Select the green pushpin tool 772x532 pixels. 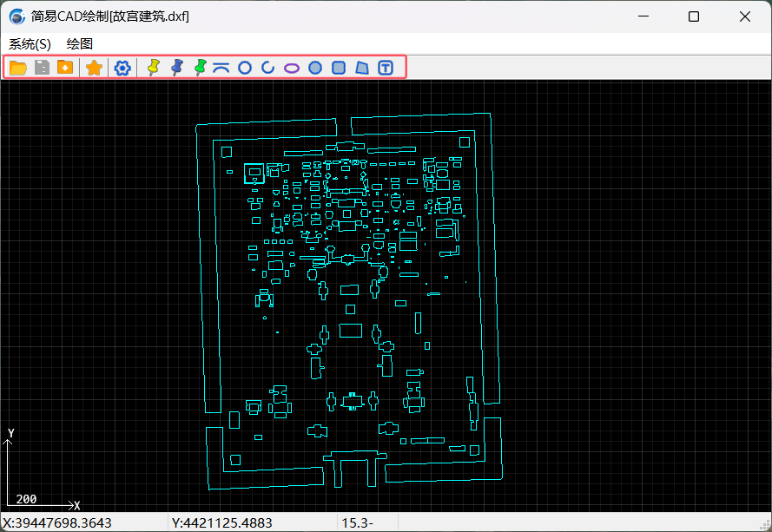point(200,68)
